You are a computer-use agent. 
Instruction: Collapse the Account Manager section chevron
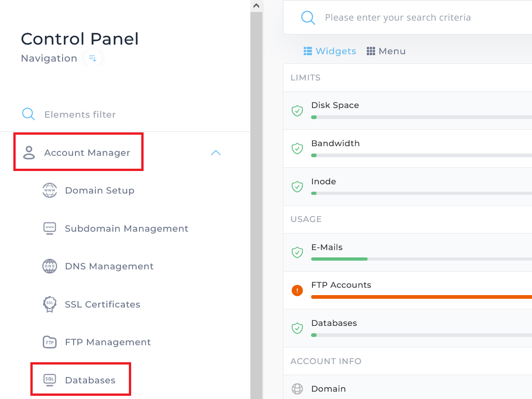click(x=215, y=153)
